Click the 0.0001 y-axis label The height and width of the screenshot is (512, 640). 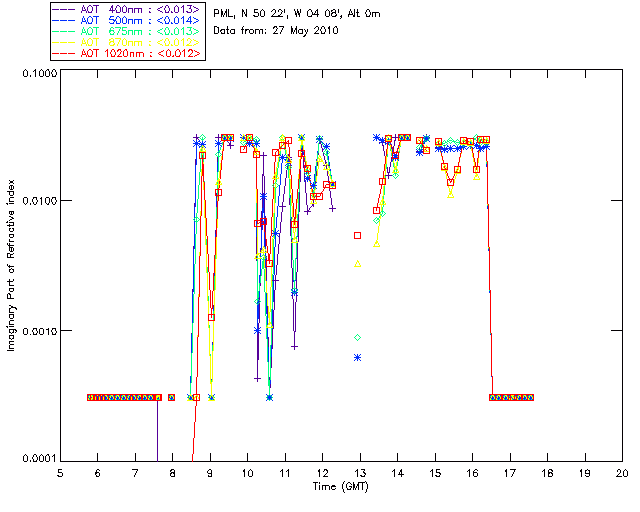click(x=39, y=459)
